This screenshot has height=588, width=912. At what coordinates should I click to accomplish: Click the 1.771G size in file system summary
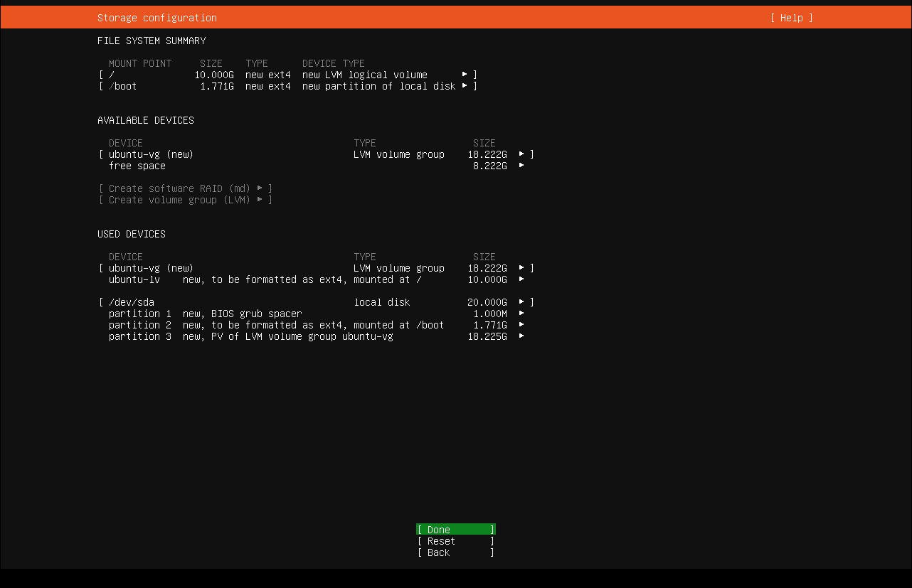[x=217, y=86]
